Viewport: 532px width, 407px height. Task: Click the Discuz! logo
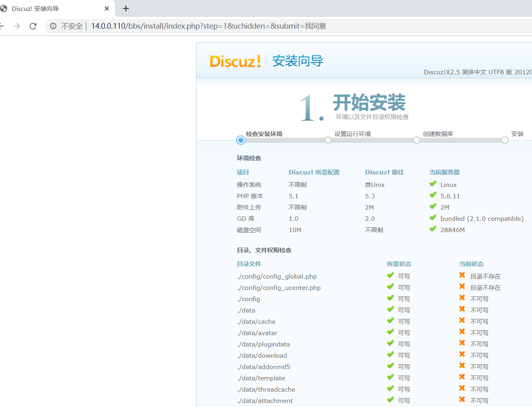(235, 61)
